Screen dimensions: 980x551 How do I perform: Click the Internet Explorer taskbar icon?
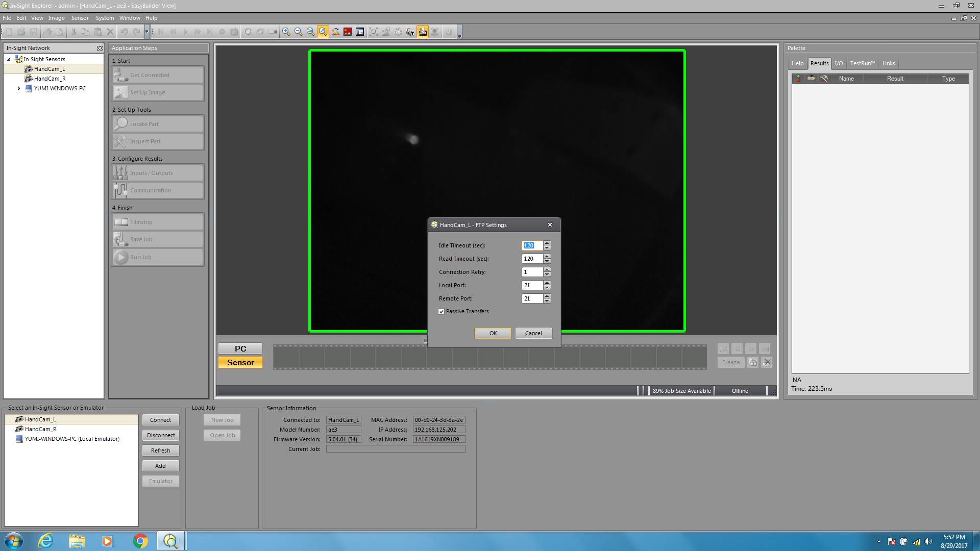(46, 541)
